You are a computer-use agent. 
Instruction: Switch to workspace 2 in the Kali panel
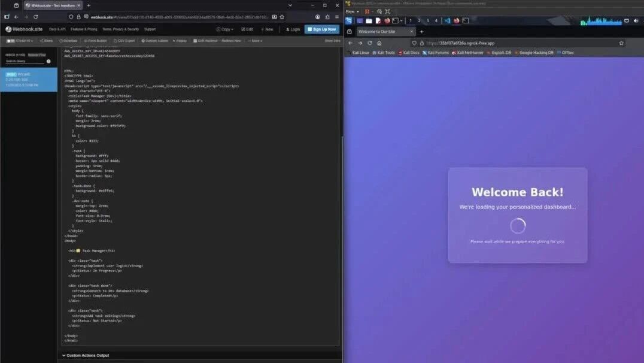(x=419, y=20)
